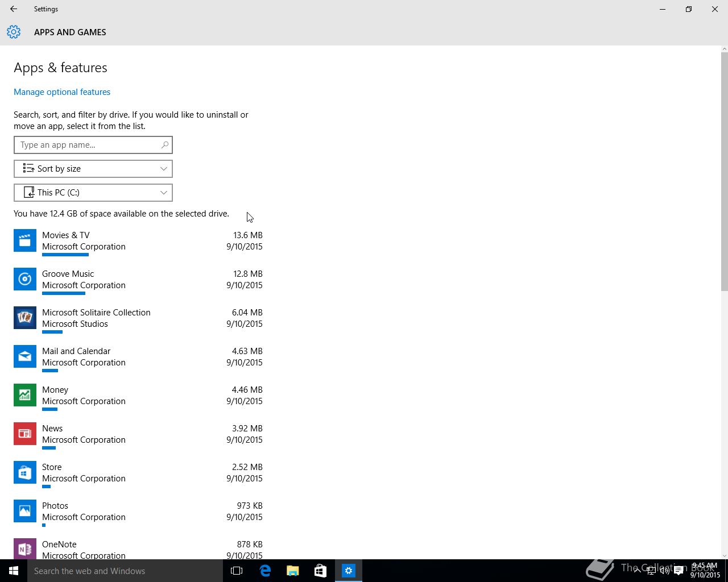Image resolution: width=728 pixels, height=582 pixels.
Task: Click the Groove Music app icon
Action: pyautogui.click(x=24, y=280)
